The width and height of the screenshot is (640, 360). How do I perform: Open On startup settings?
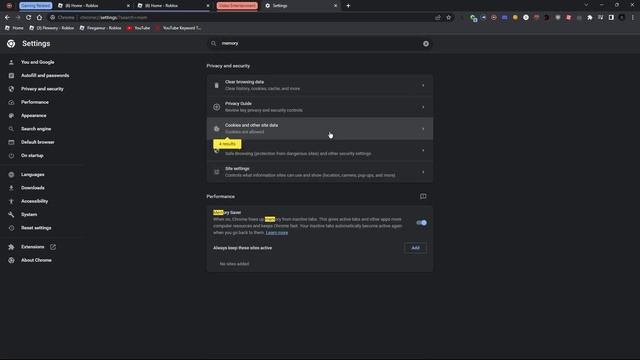pyautogui.click(x=32, y=156)
